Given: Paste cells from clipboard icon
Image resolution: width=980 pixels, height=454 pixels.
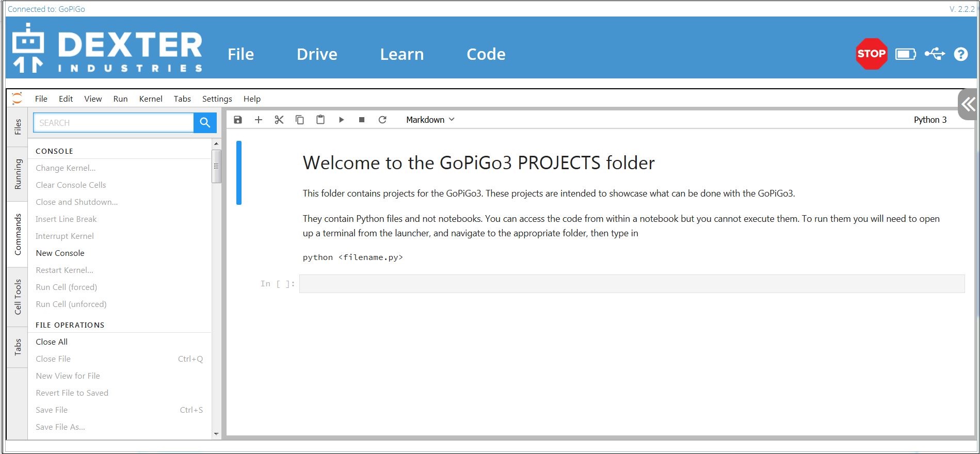Looking at the screenshot, I should coord(320,120).
